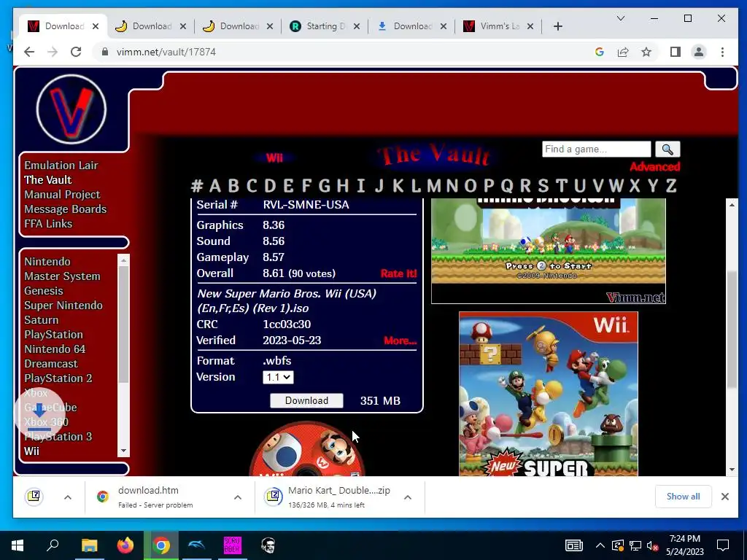Click the red More... link
This screenshot has width=747, height=560.
[400, 341]
